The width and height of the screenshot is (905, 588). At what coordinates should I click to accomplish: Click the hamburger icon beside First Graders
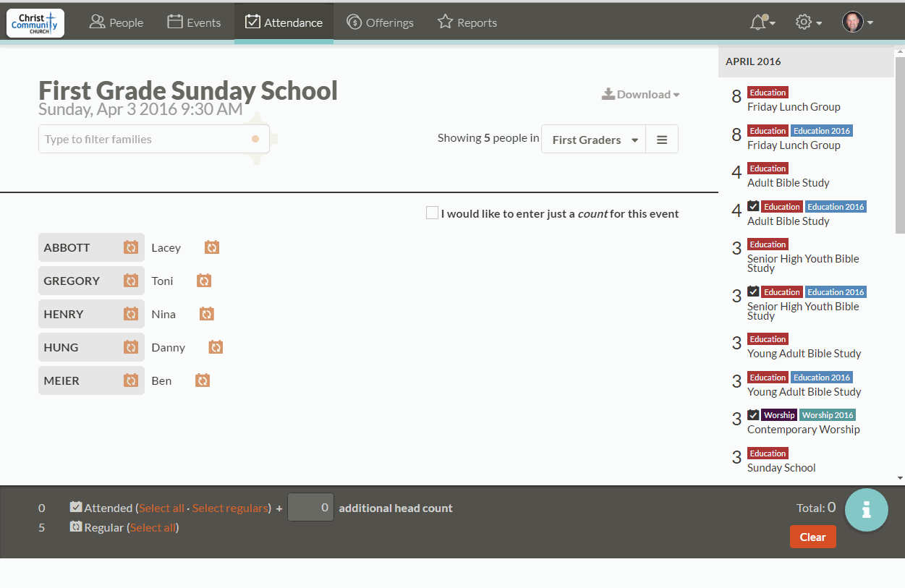point(662,138)
